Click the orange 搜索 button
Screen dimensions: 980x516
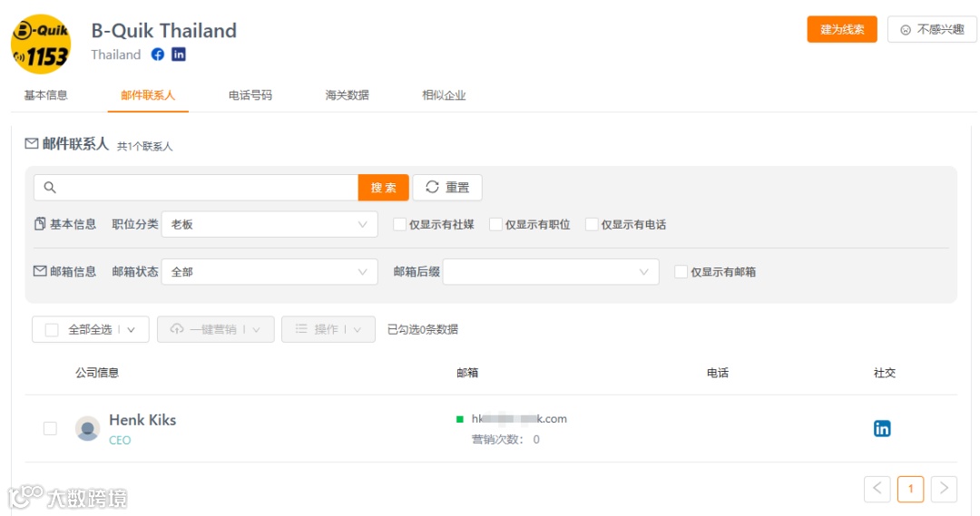tap(383, 188)
